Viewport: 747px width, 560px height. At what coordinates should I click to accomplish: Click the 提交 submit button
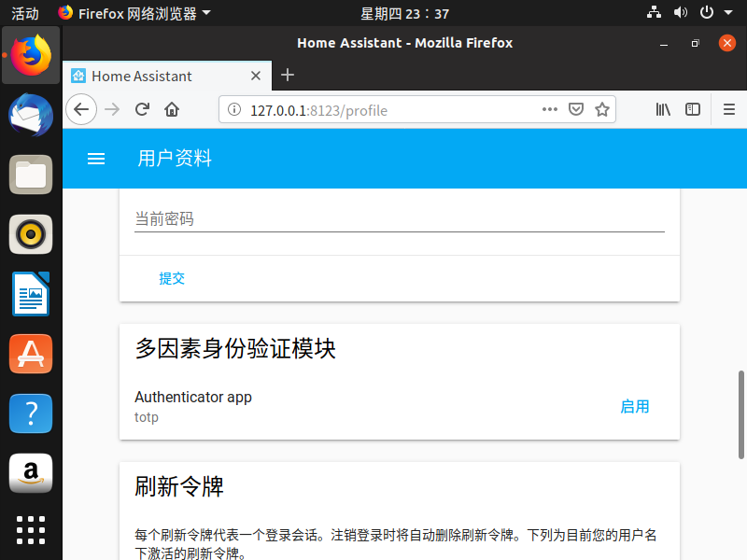[x=172, y=278]
